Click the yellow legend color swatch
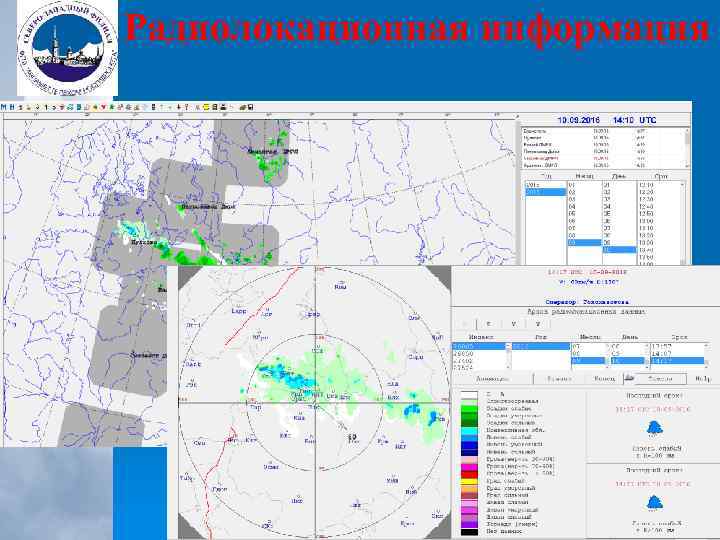The height and width of the screenshot is (540, 720). (x=469, y=482)
